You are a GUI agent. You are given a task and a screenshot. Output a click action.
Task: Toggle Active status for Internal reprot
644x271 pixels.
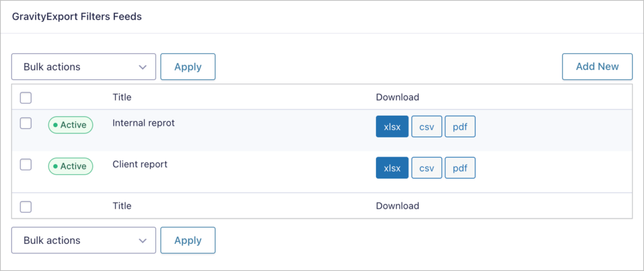[70, 125]
